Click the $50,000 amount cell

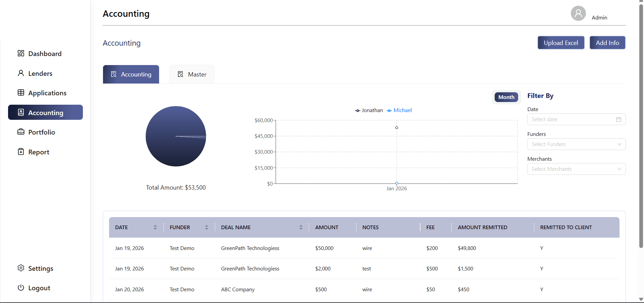(324, 248)
